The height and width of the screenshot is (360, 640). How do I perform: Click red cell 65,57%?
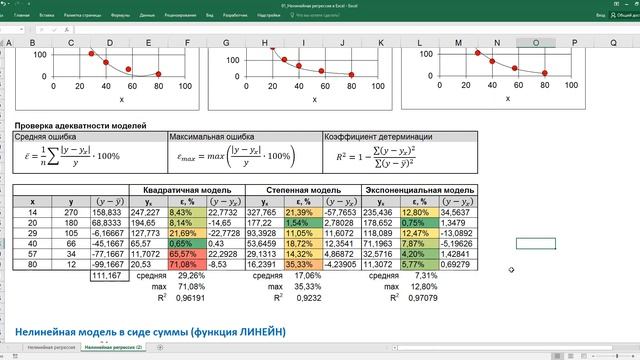pyautogui.click(x=187, y=254)
